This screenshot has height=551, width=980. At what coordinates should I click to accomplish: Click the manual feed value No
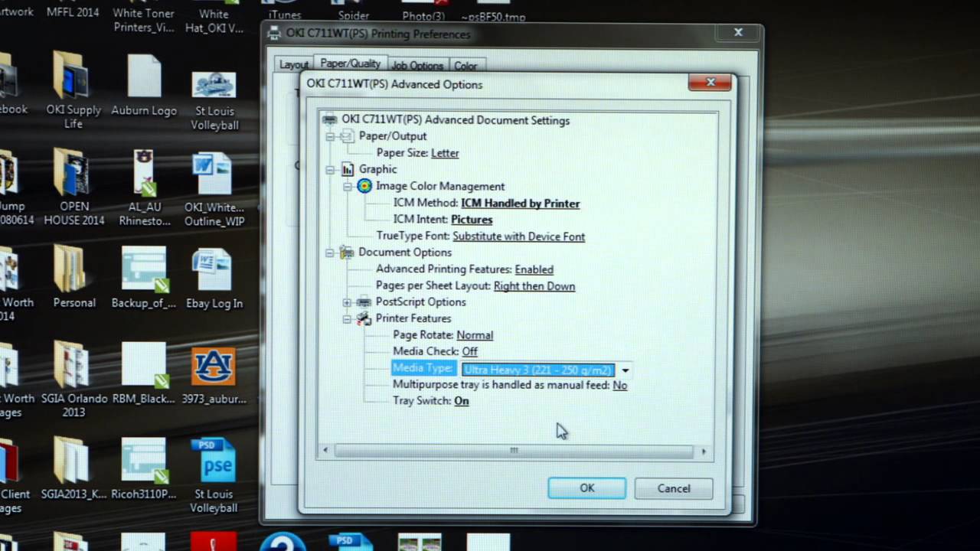(x=620, y=386)
